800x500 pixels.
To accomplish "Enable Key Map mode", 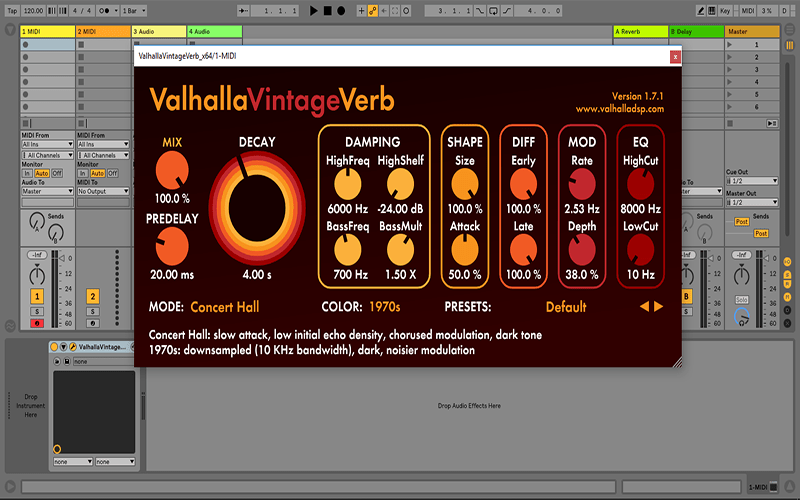I will pyautogui.click(x=725, y=10).
